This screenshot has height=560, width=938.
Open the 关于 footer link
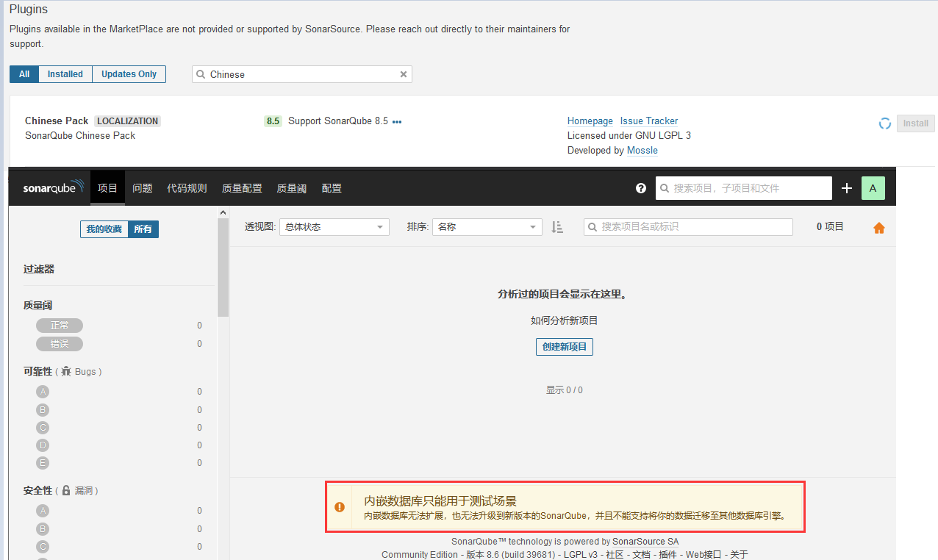[739, 555]
